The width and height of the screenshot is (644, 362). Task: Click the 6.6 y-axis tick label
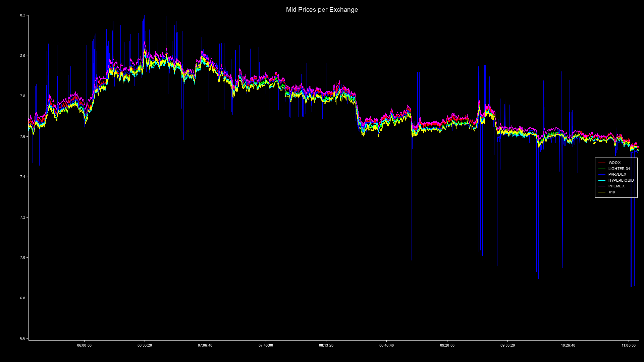pos(22,339)
